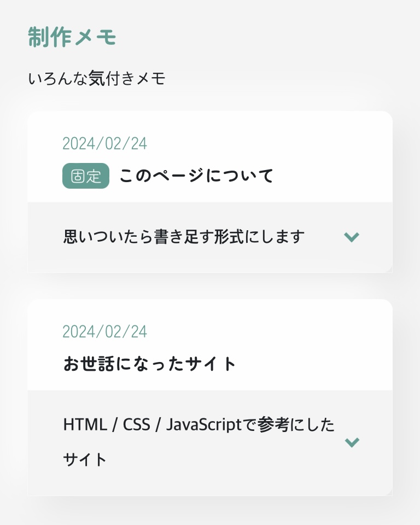Expand the chevron beside HTML / CSS / JavaScript summary
Screen dimensions: 420x525
tap(352, 442)
